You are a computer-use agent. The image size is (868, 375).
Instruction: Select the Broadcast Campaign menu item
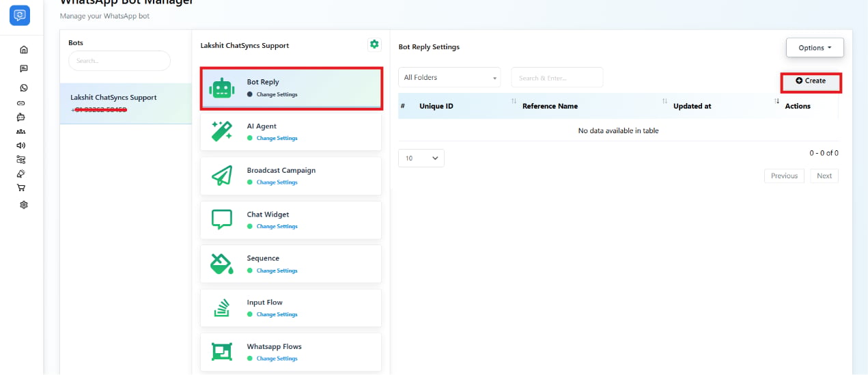pos(291,176)
